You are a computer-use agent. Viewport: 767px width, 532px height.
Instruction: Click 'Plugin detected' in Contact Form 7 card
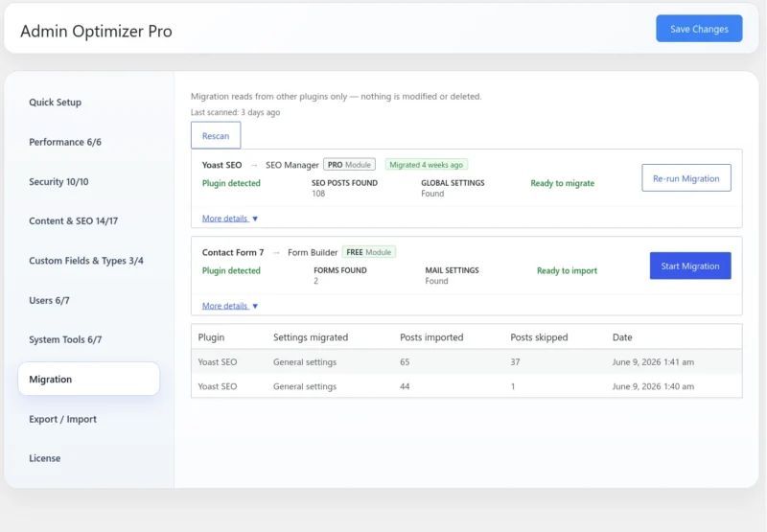[x=231, y=270]
